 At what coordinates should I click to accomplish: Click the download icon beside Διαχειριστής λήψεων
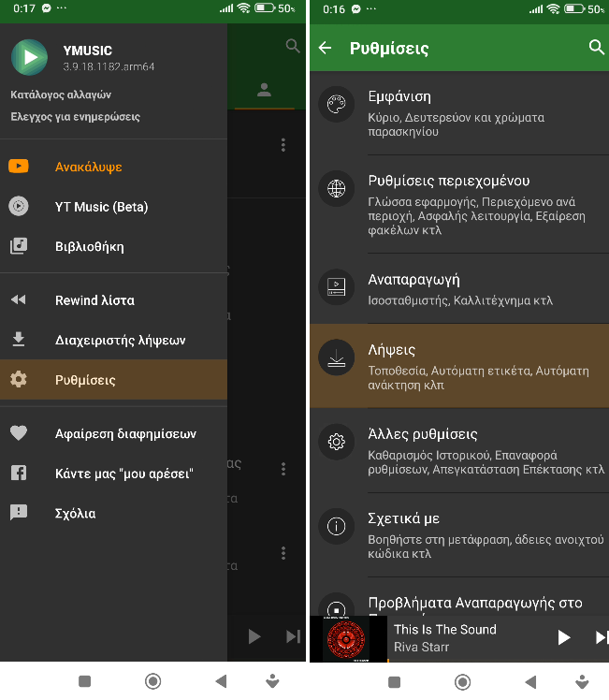(19, 340)
